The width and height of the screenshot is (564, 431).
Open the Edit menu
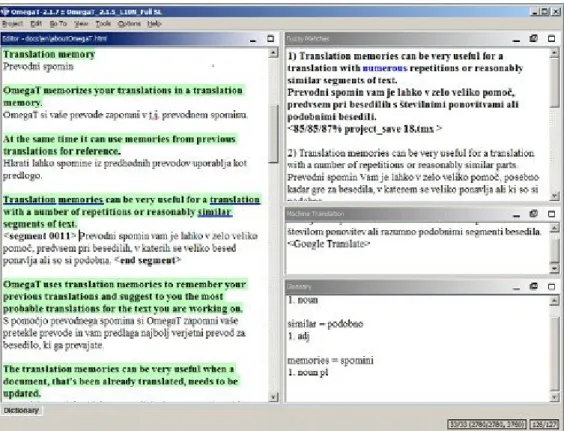(36, 24)
